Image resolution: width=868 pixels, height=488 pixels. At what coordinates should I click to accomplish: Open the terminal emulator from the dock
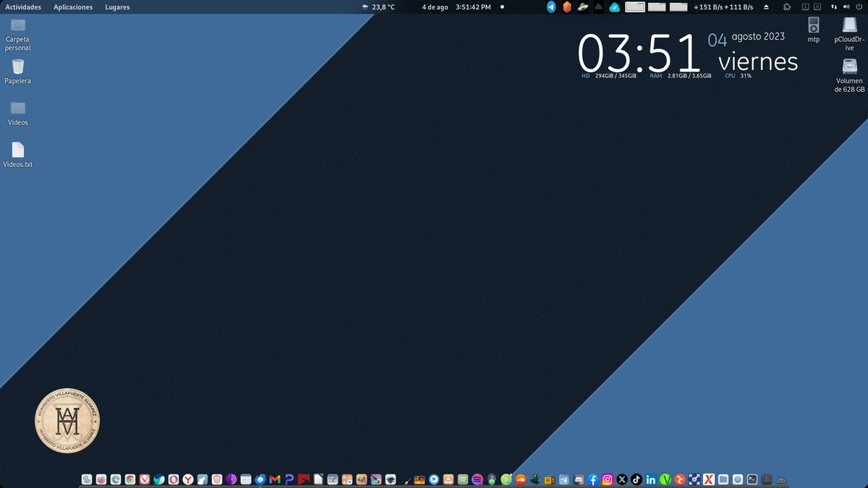coord(752,479)
